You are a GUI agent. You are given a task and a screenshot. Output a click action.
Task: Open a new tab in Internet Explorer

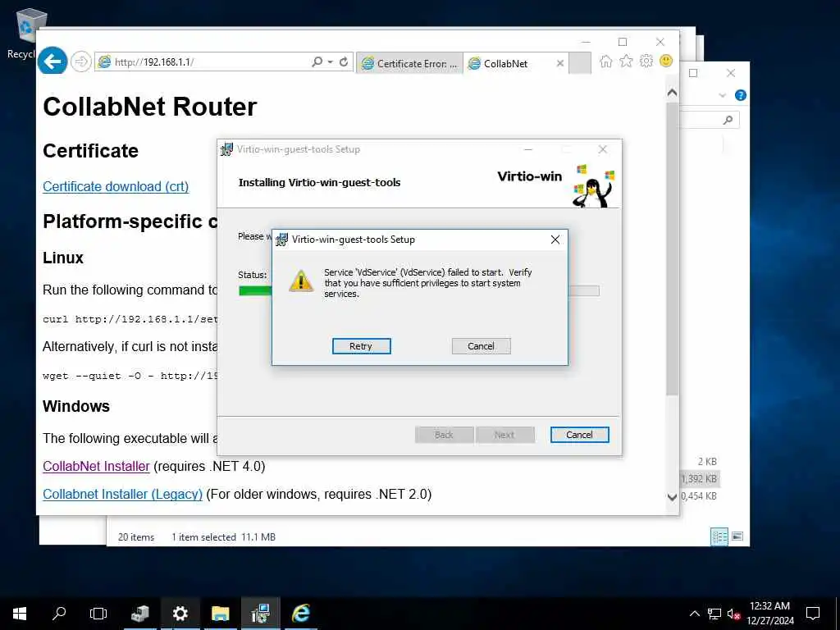coord(580,63)
